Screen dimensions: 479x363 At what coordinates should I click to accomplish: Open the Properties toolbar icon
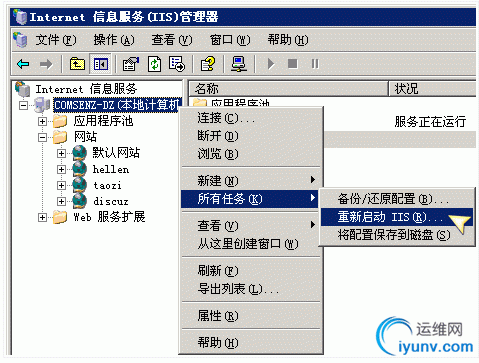(131, 63)
